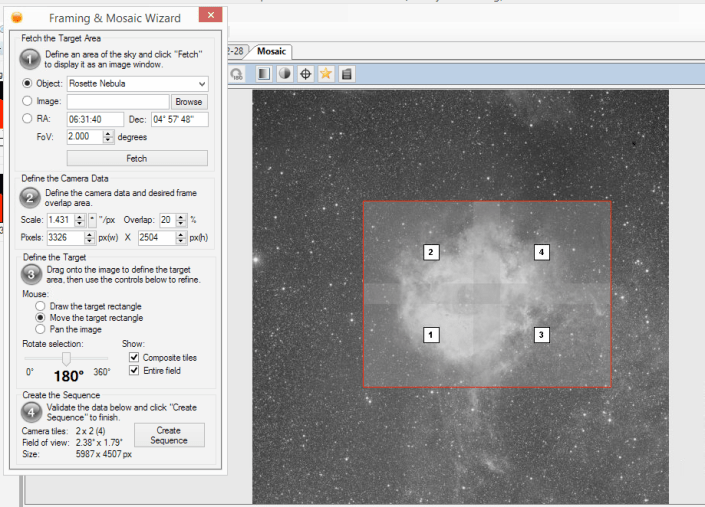Click the orange wizard icon in title bar
This screenshot has height=507, width=705.
pyautogui.click(x=16, y=15)
